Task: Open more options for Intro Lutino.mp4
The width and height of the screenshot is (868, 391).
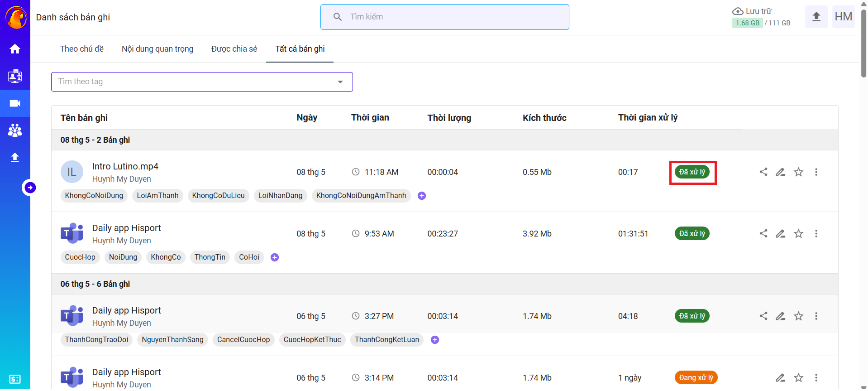Action: click(816, 172)
